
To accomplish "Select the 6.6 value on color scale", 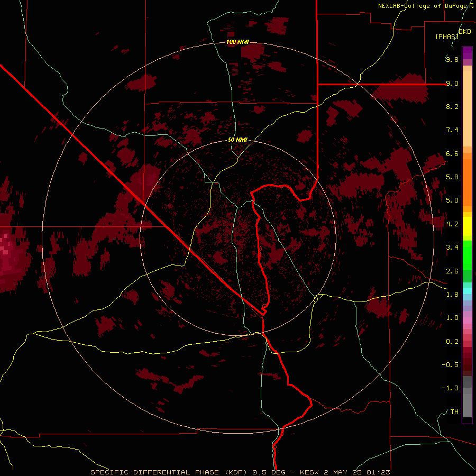I will pyautogui.click(x=452, y=153).
